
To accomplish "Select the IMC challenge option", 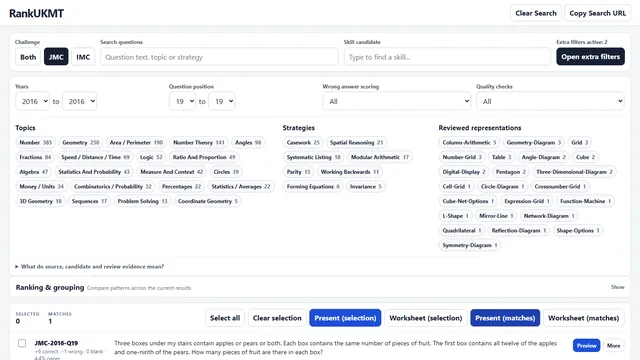I will coord(83,57).
